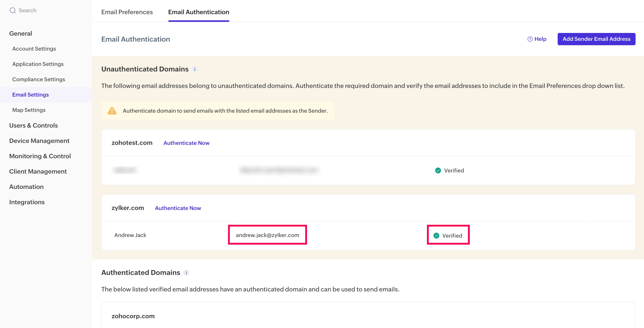The image size is (644, 328).
Task: Click info icon beside Authenticated Domains
Action: pyautogui.click(x=186, y=273)
